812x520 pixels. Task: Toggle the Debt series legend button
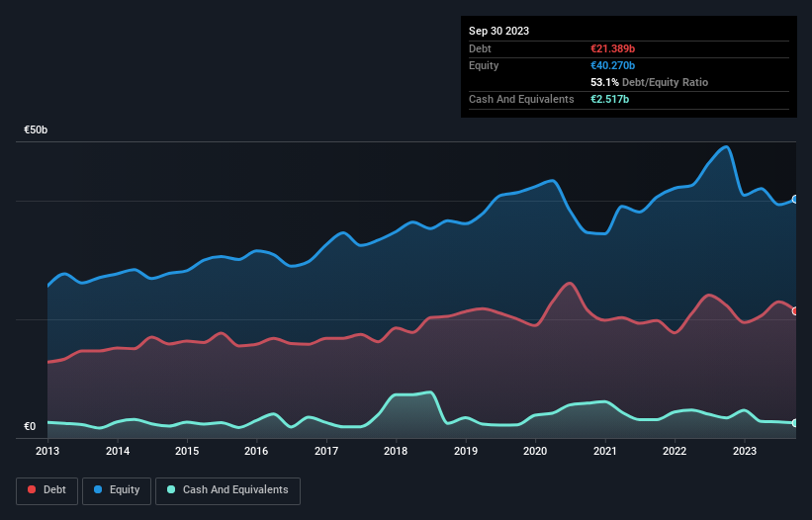47,490
